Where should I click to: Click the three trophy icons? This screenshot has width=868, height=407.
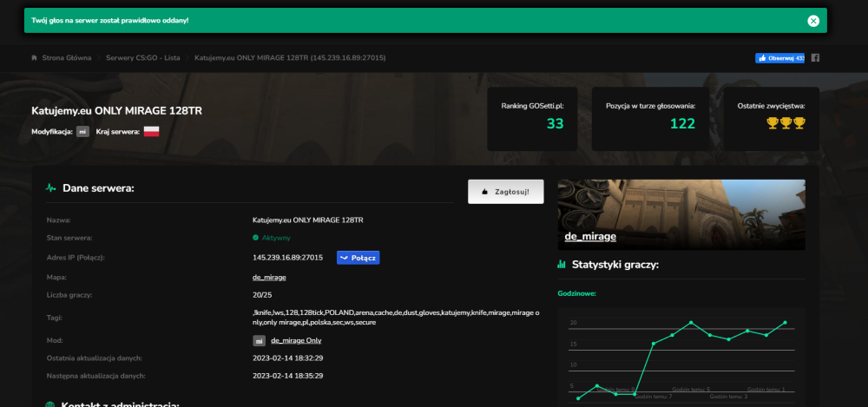click(786, 123)
